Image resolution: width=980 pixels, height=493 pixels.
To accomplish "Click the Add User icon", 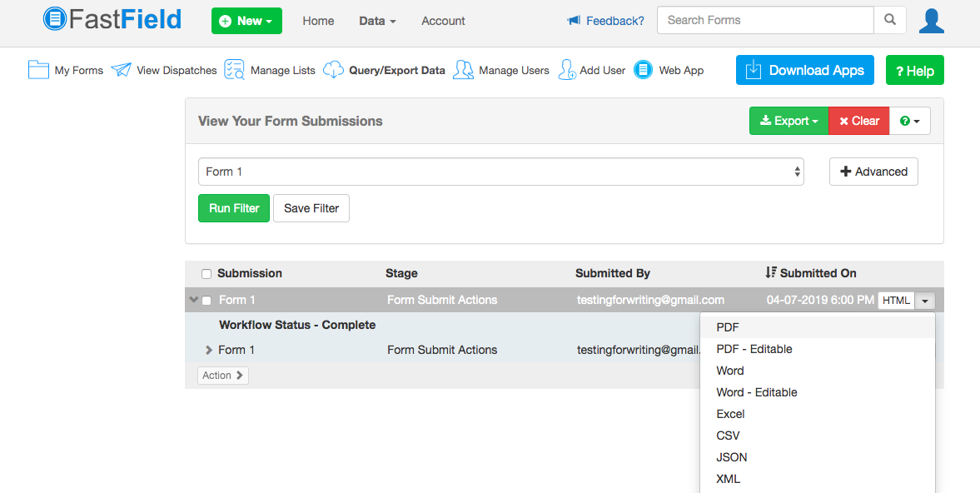I will tap(567, 70).
